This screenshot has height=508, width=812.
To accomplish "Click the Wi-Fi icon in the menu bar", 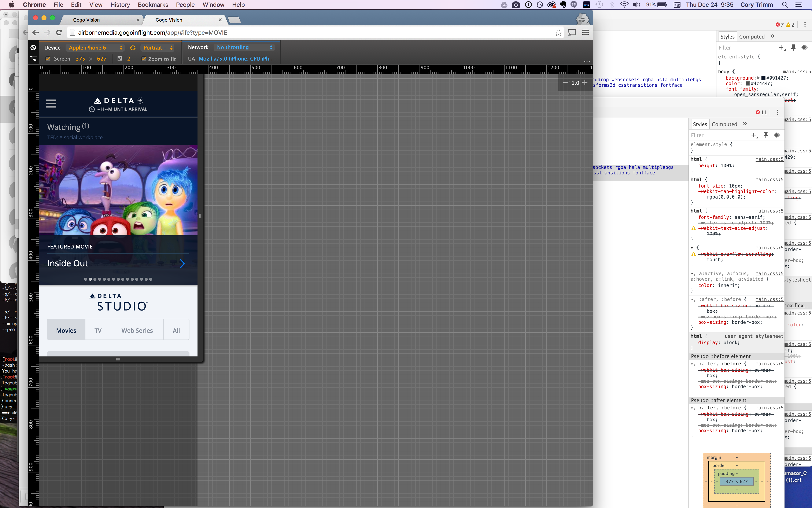I will pos(624,5).
